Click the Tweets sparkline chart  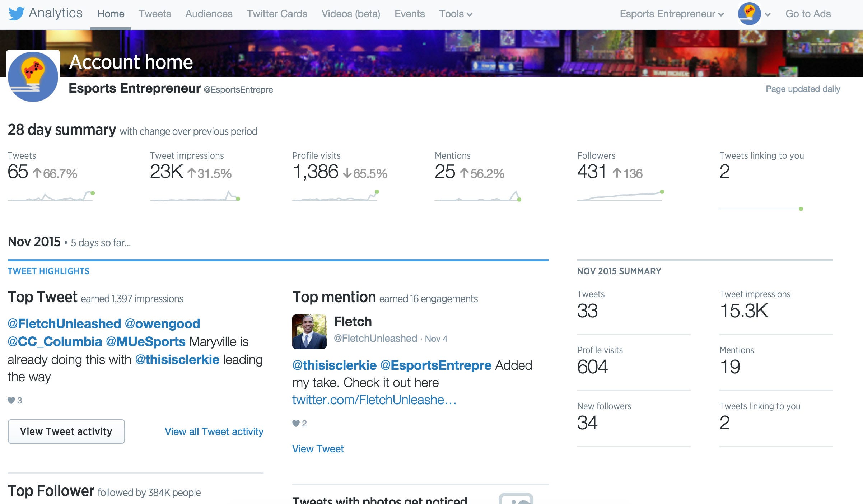tap(51, 196)
